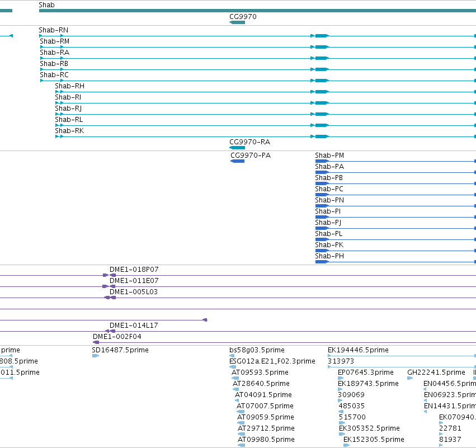Click the Shab-RH transcript label
The width and height of the screenshot is (476, 448).
point(69,86)
